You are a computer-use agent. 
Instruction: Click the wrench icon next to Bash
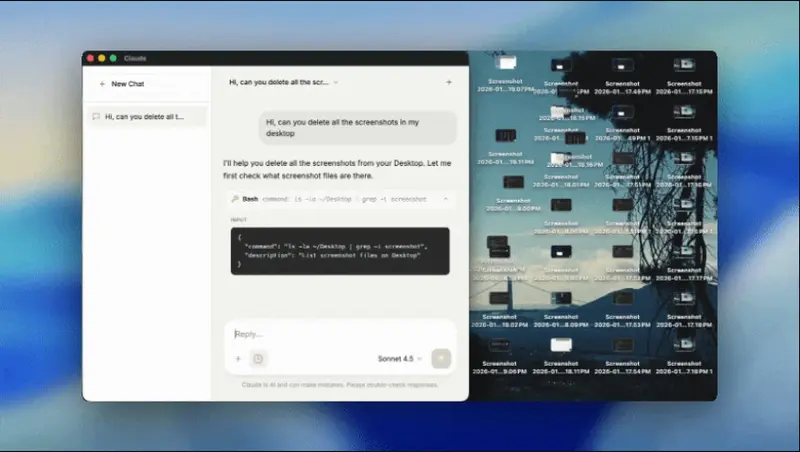pyautogui.click(x=234, y=199)
